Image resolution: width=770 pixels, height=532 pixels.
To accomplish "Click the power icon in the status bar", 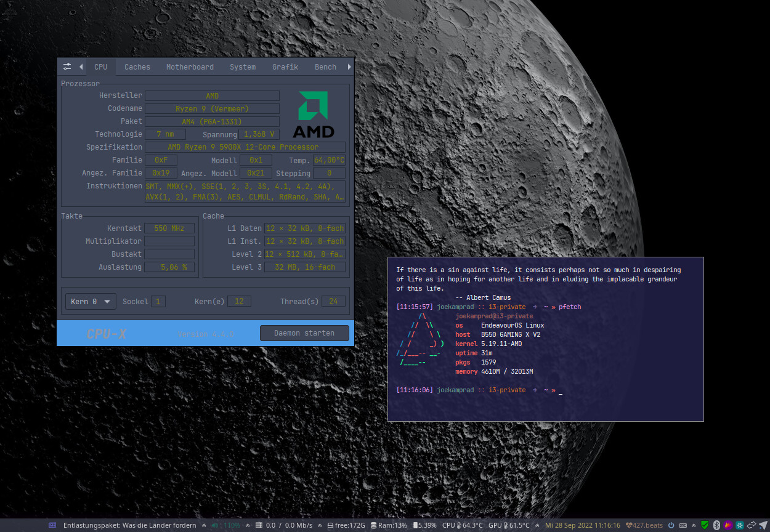I will (x=671, y=525).
